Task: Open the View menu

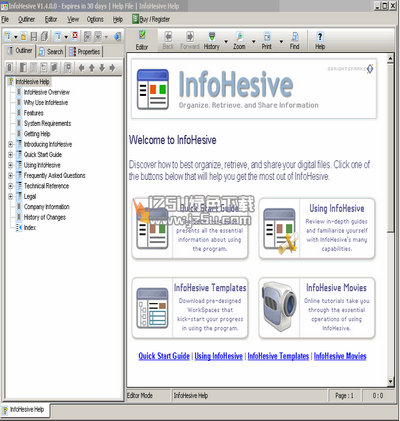Action: tap(73, 19)
